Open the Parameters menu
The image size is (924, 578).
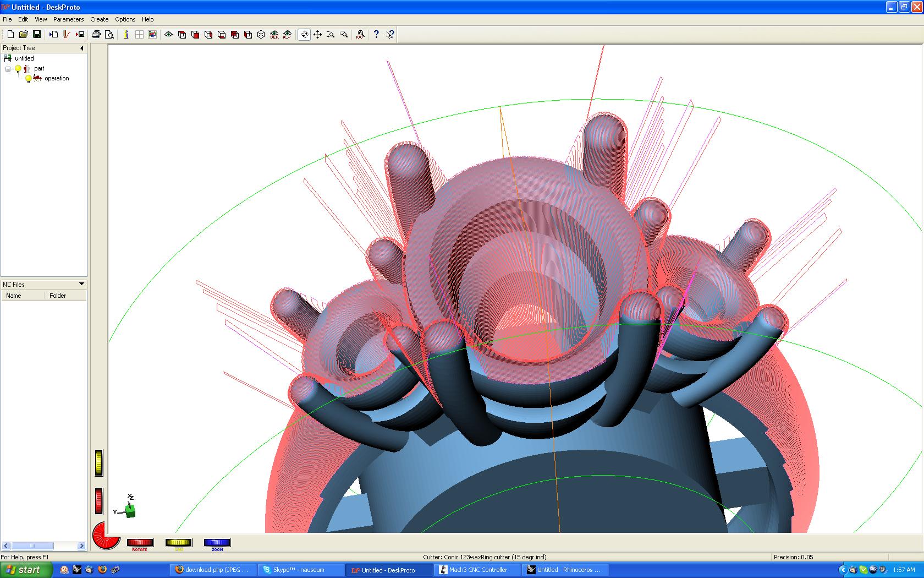[68, 19]
